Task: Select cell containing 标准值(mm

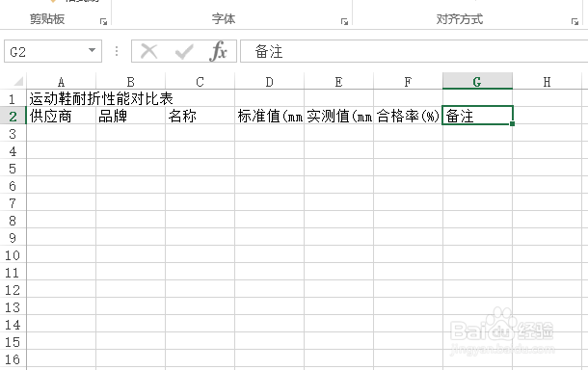Action: (x=269, y=117)
